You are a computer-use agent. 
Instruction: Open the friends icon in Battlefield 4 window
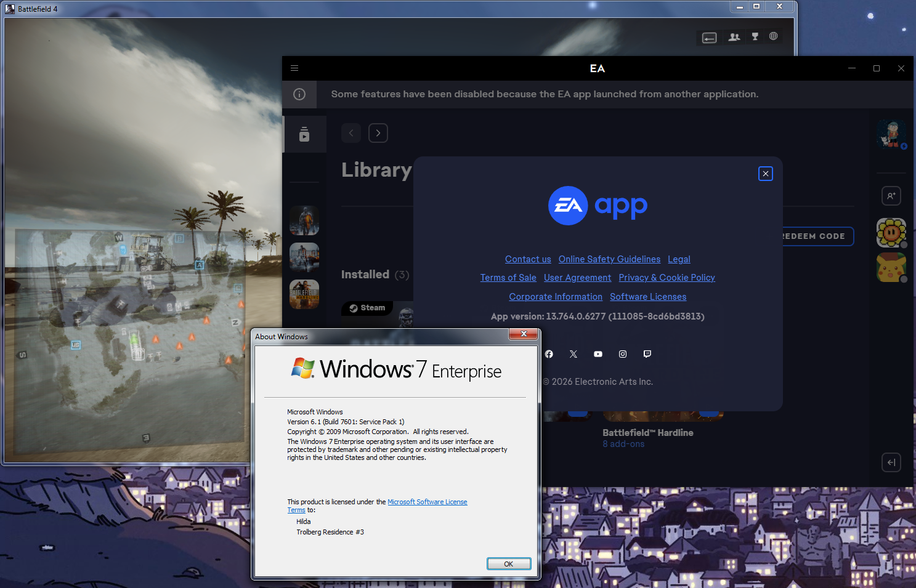(x=734, y=37)
